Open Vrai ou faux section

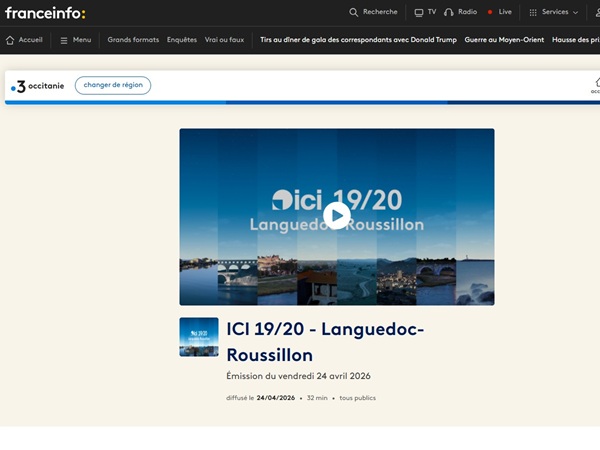point(224,40)
